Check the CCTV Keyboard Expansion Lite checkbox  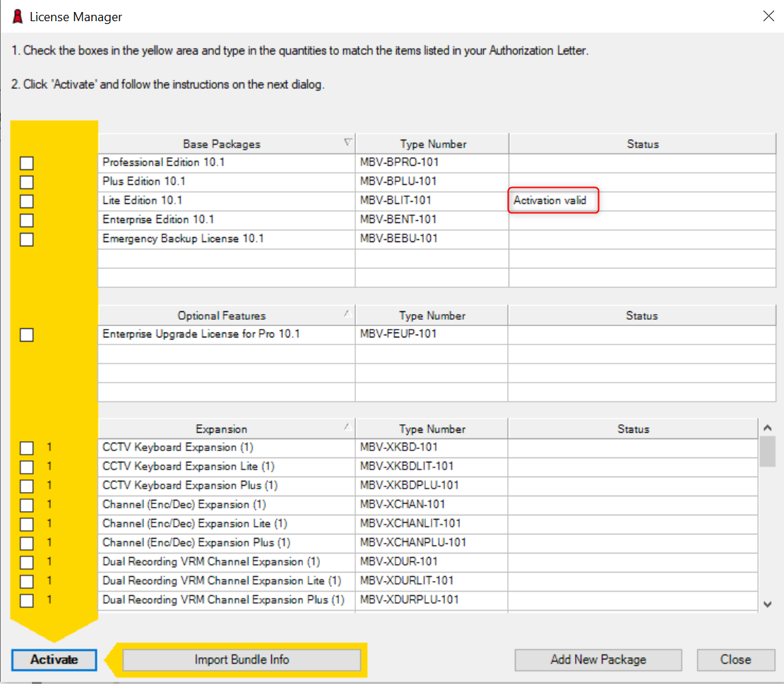(27, 467)
